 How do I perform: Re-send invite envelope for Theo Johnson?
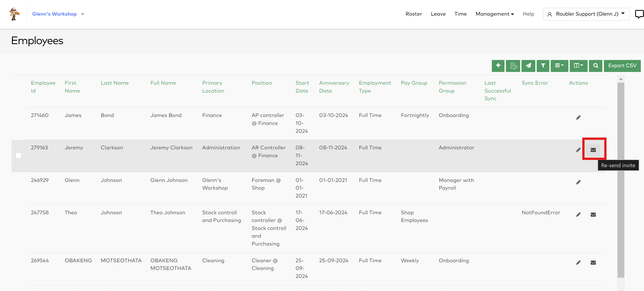coord(593,215)
